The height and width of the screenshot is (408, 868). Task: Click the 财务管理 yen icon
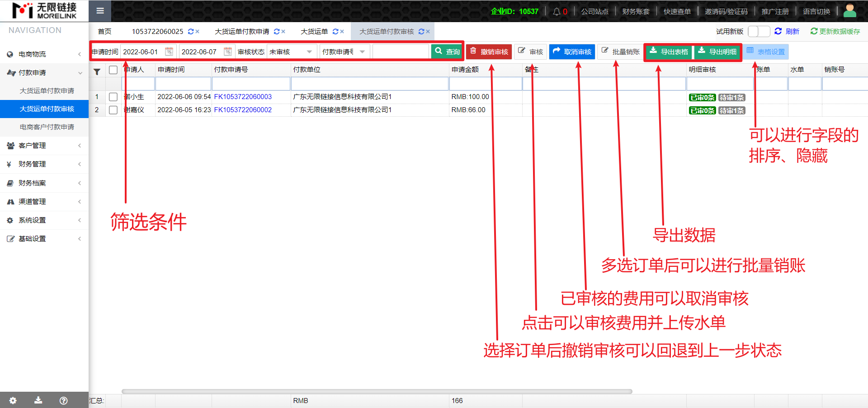[x=9, y=164]
